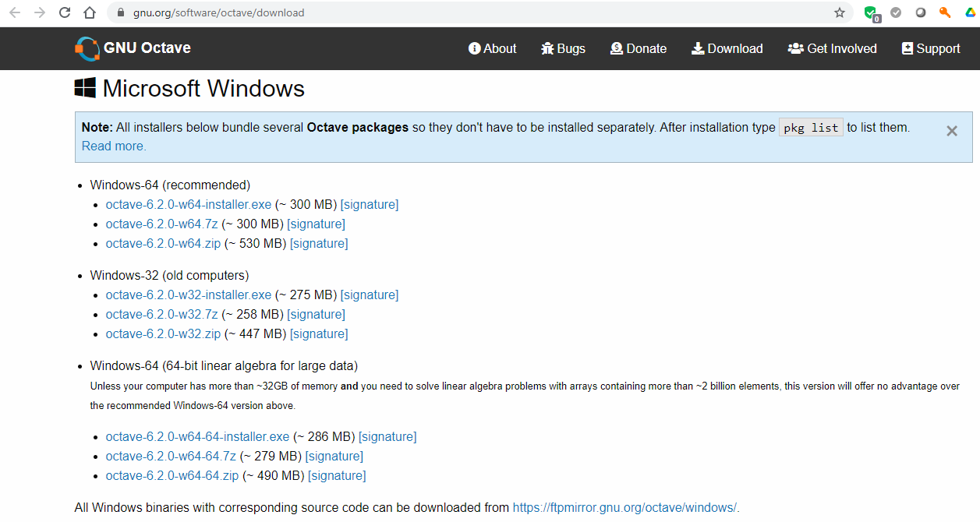
Task: Open the green shield extension icon
Action: (x=871, y=13)
